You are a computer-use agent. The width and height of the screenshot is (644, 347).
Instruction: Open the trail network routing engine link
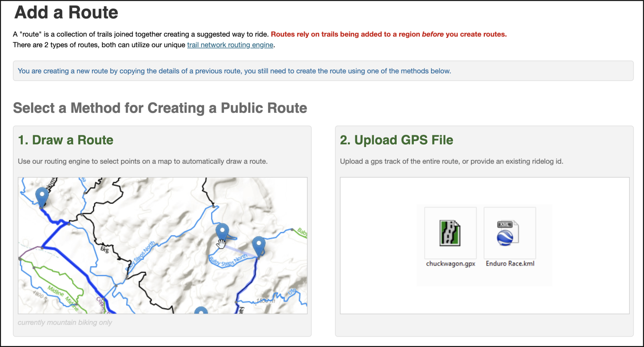point(230,45)
